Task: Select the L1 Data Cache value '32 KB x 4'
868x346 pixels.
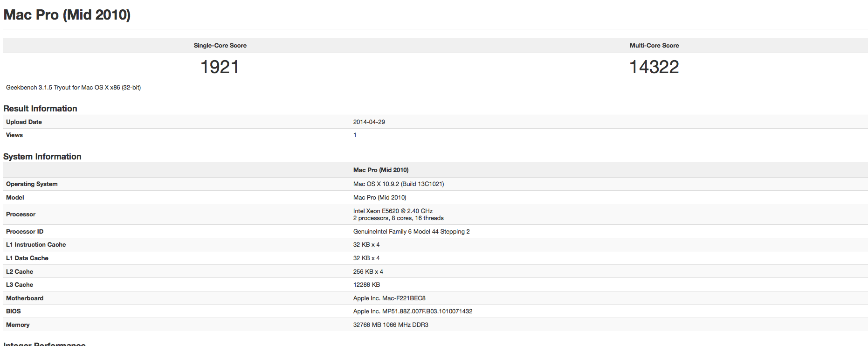Action: point(366,258)
